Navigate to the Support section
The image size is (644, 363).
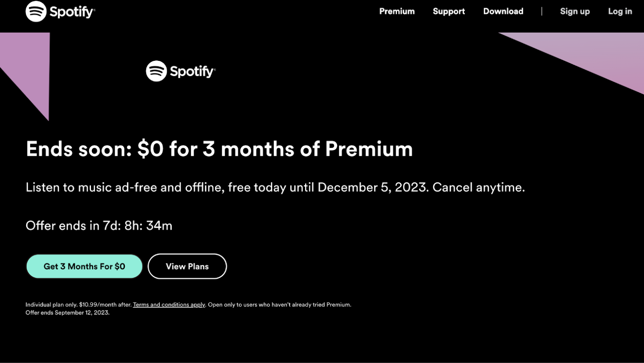click(448, 11)
